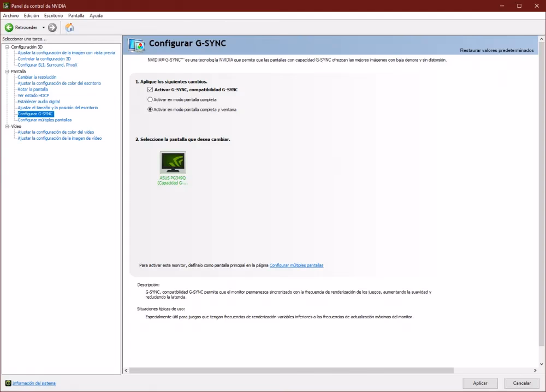The height and width of the screenshot is (392, 546).
Task: Select Activar en modo pantalla completa radio
Action: click(150, 99)
